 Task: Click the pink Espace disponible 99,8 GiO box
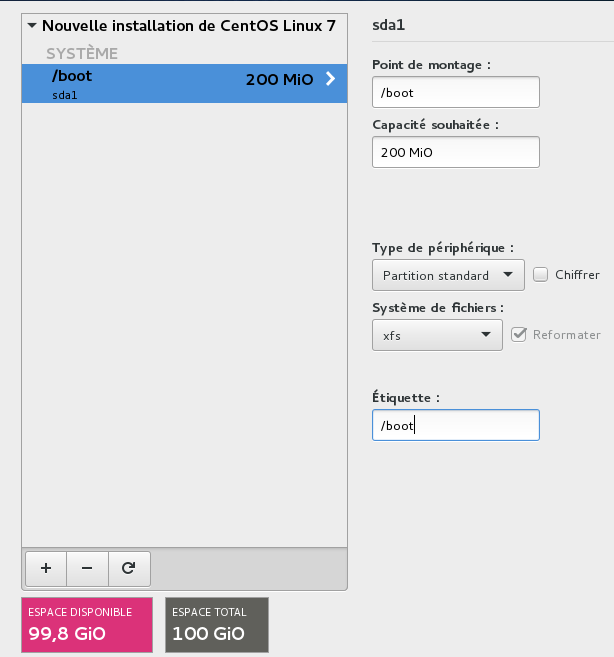pyautogui.click(x=86, y=625)
